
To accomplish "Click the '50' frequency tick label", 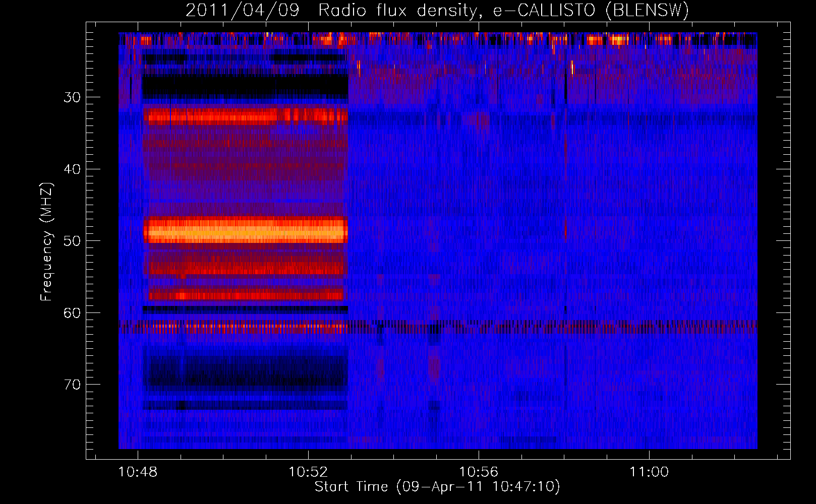I will point(72,241).
